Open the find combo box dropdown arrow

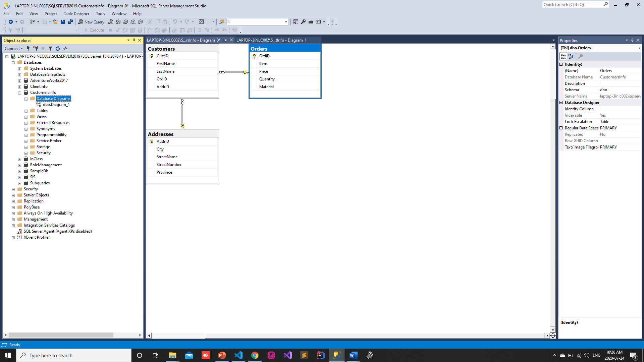(x=286, y=22)
